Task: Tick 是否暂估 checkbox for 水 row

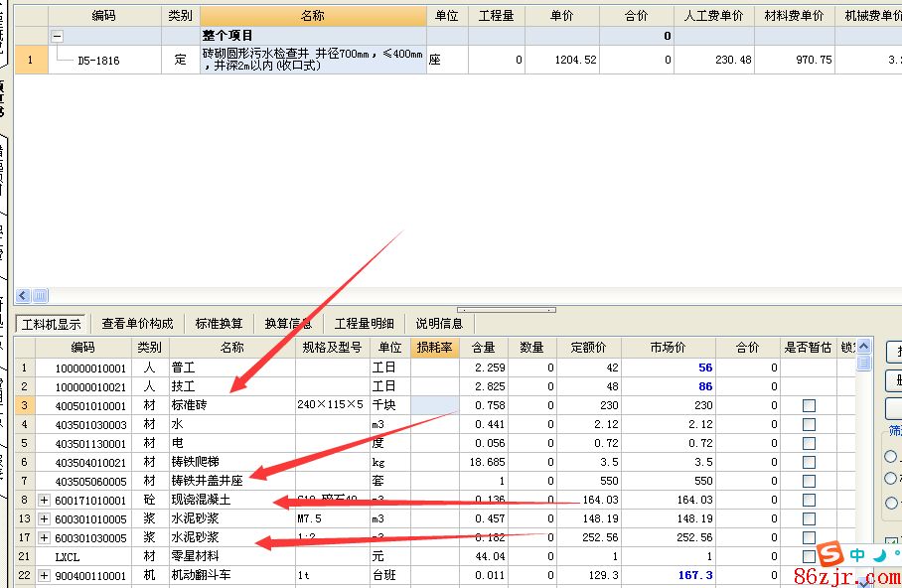Action: [809, 424]
